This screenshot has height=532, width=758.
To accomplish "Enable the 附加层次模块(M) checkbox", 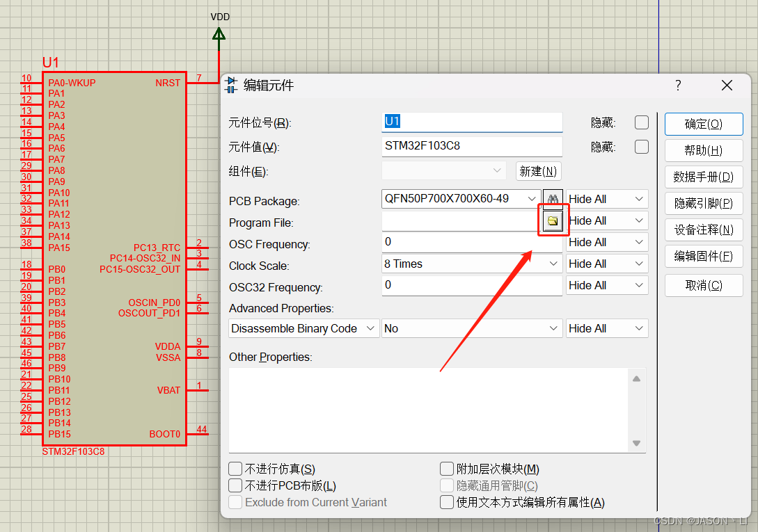I will (x=447, y=469).
